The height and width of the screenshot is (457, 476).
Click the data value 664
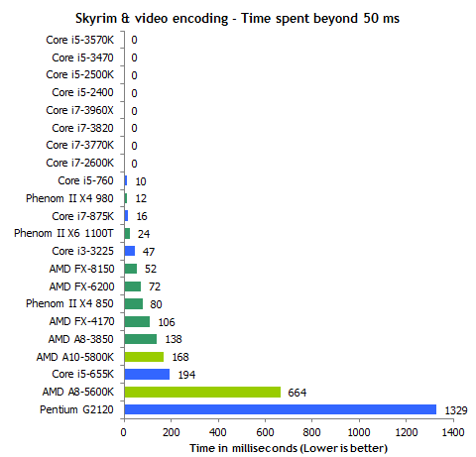[x=297, y=393]
